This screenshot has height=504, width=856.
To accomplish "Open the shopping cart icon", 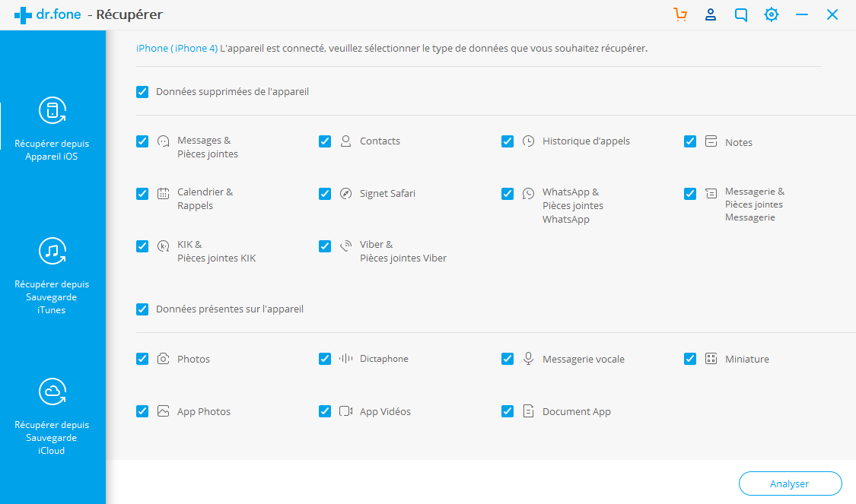I will 679,14.
